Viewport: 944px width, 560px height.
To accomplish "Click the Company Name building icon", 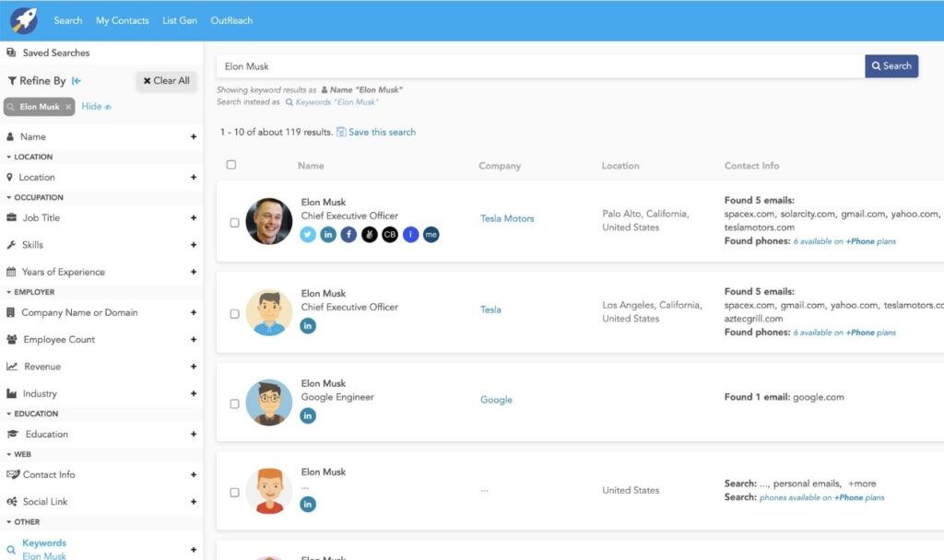I will click(x=10, y=312).
